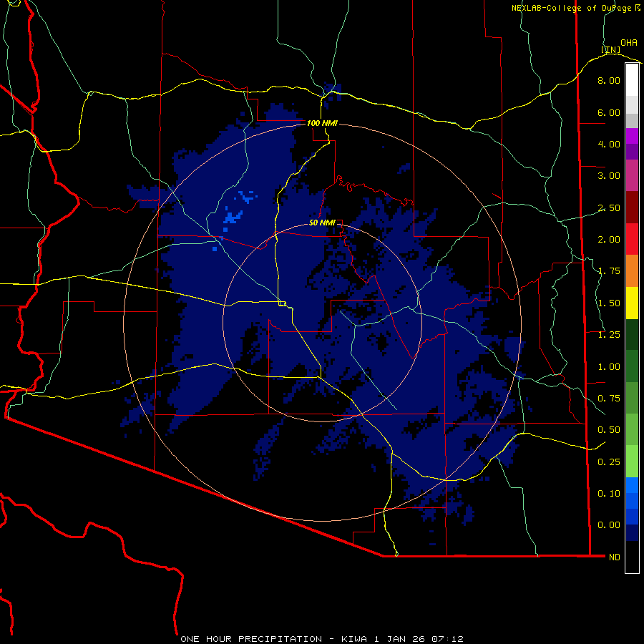This screenshot has width=644, height=644.
Task: Select the yellow legend swatch beside 1.50
Action: (632, 303)
